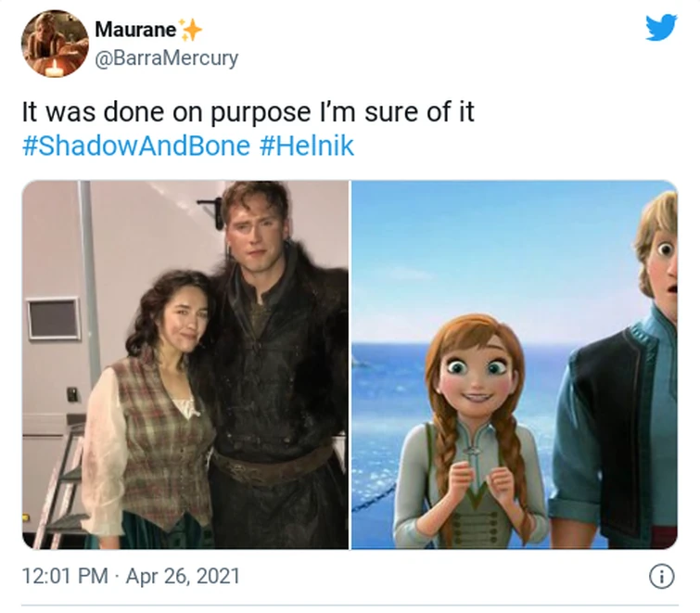The width and height of the screenshot is (700, 613).
Task: Open the @BarraMercury handle
Action: tap(167, 58)
